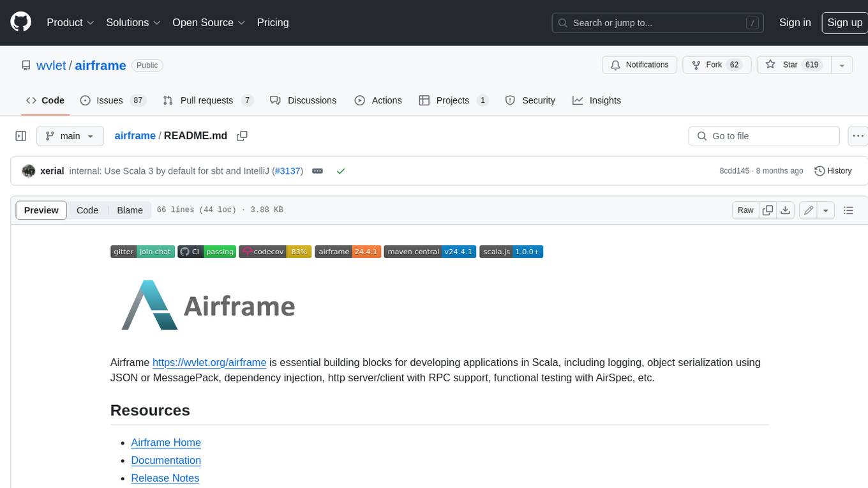Viewport: 868px width, 488px height.
Task: Open the https://wvlet.org/airframe link
Action: [209, 362]
